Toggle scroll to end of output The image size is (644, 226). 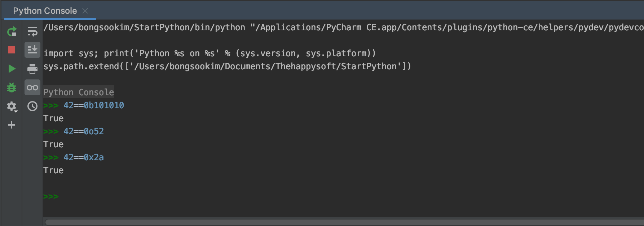[32, 50]
